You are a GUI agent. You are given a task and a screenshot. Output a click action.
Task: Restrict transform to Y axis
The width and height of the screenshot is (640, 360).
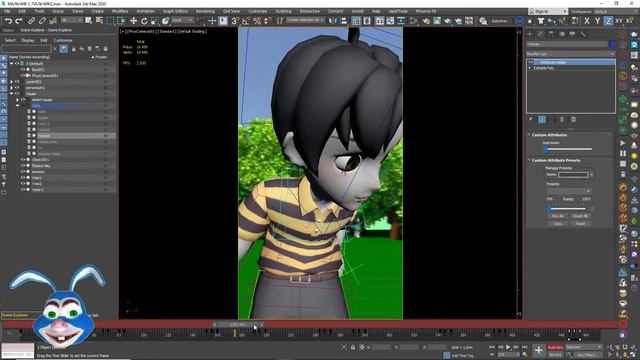597,20
